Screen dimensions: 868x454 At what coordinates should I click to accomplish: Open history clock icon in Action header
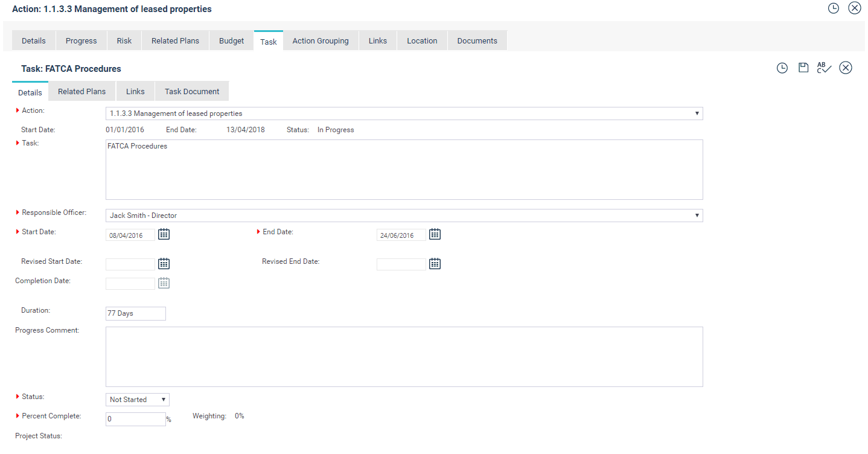tap(833, 8)
